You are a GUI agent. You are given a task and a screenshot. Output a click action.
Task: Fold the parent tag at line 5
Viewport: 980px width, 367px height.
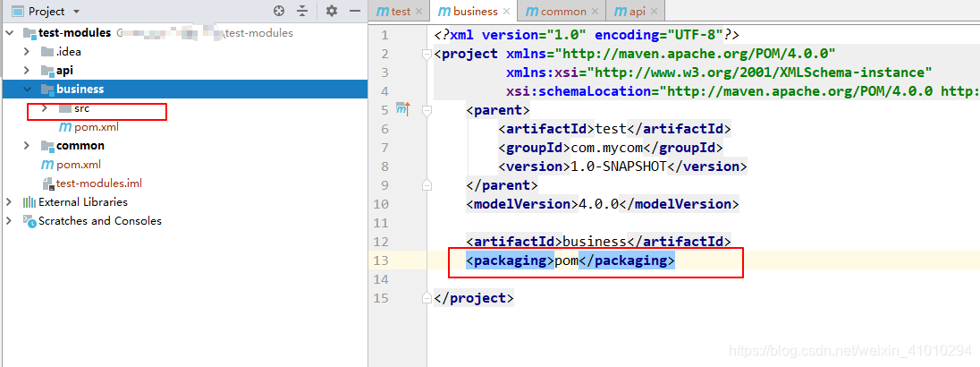[427, 110]
